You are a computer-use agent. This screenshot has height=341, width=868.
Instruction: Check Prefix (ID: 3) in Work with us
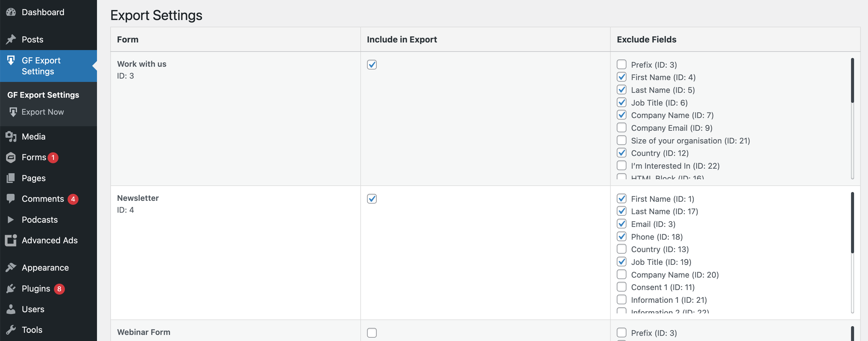(621, 64)
